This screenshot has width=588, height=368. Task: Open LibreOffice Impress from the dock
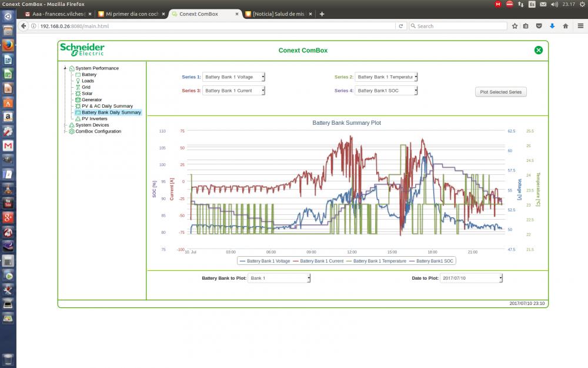[8, 88]
